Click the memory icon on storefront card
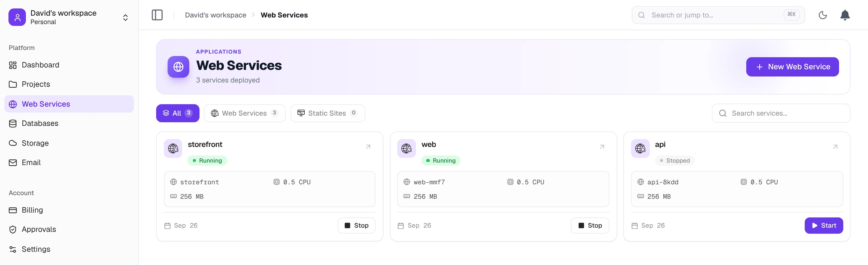Image resolution: width=868 pixels, height=265 pixels. tap(173, 196)
